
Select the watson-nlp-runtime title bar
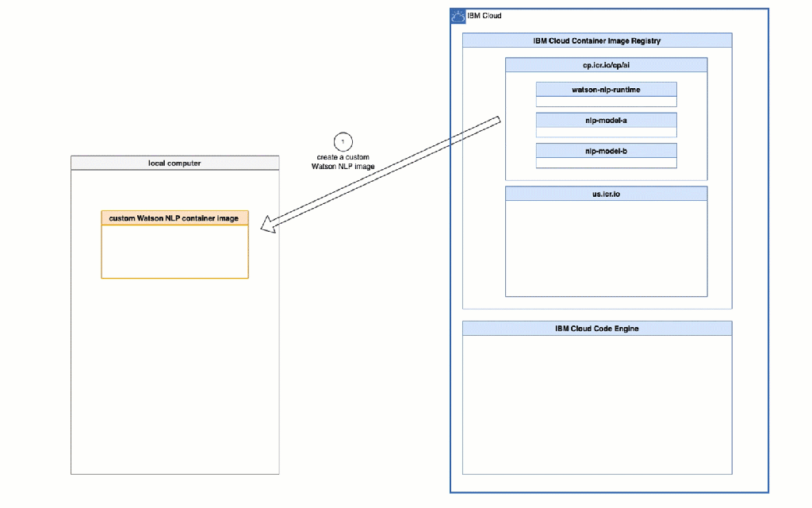(606, 90)
